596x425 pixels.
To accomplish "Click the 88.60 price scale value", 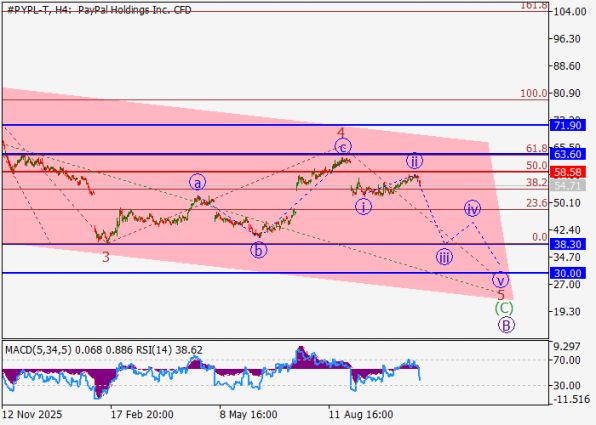I will [567, 66].
